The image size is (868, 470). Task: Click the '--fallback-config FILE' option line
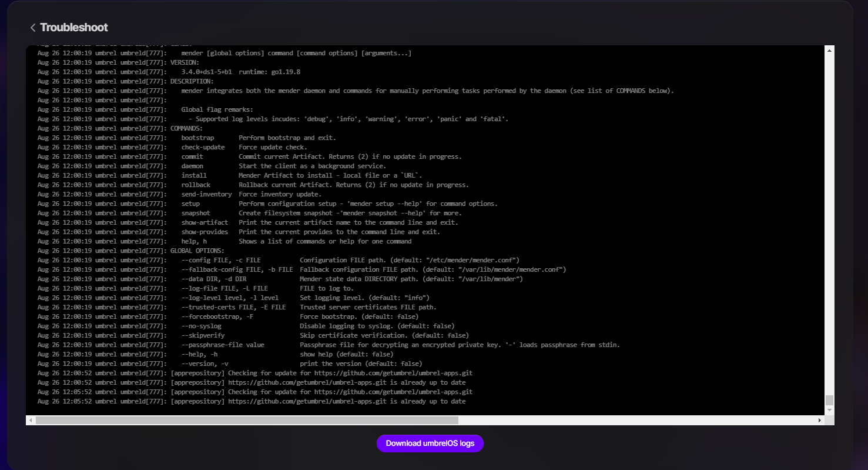pos(301,269)
